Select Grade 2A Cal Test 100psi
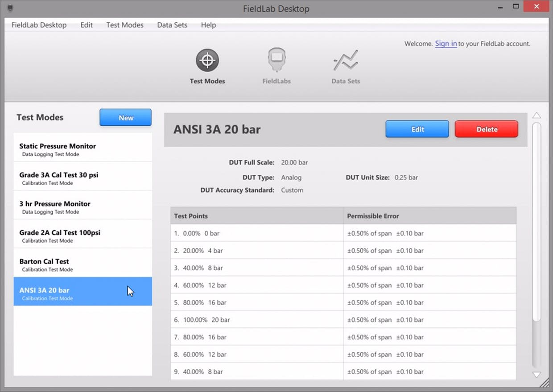 pyautogui.click(x=83, y=234)
